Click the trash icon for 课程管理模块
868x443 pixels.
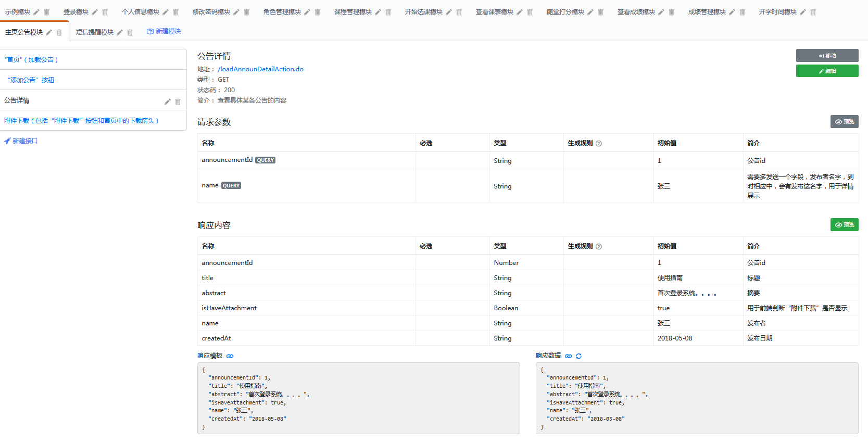tap(388, 12)
